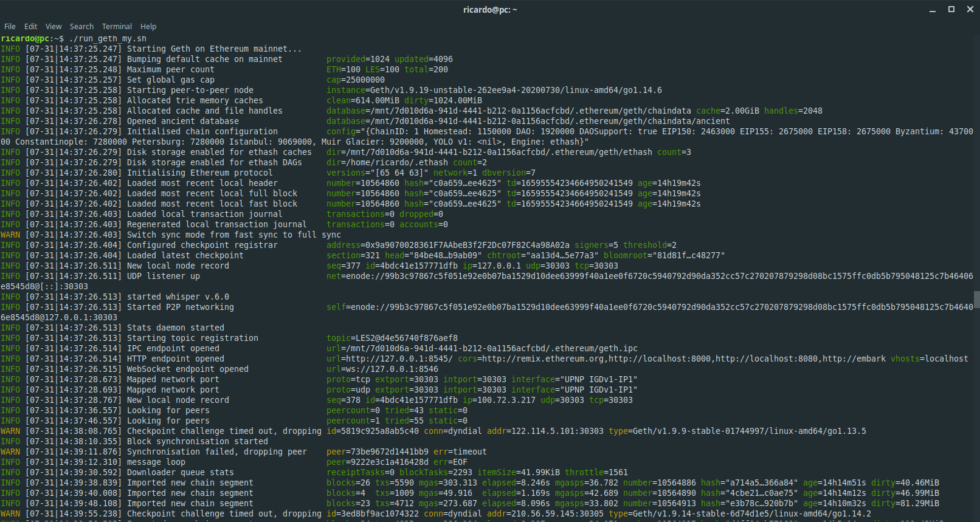The image size is (980, 522).
Task: Open the Terminal menu
Action: pos(117,27)
